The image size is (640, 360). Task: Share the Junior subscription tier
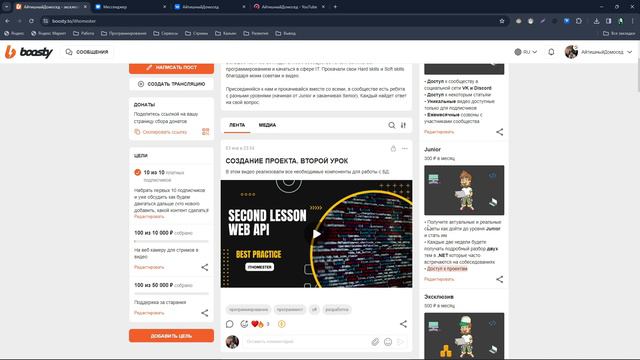coord(500,279)
